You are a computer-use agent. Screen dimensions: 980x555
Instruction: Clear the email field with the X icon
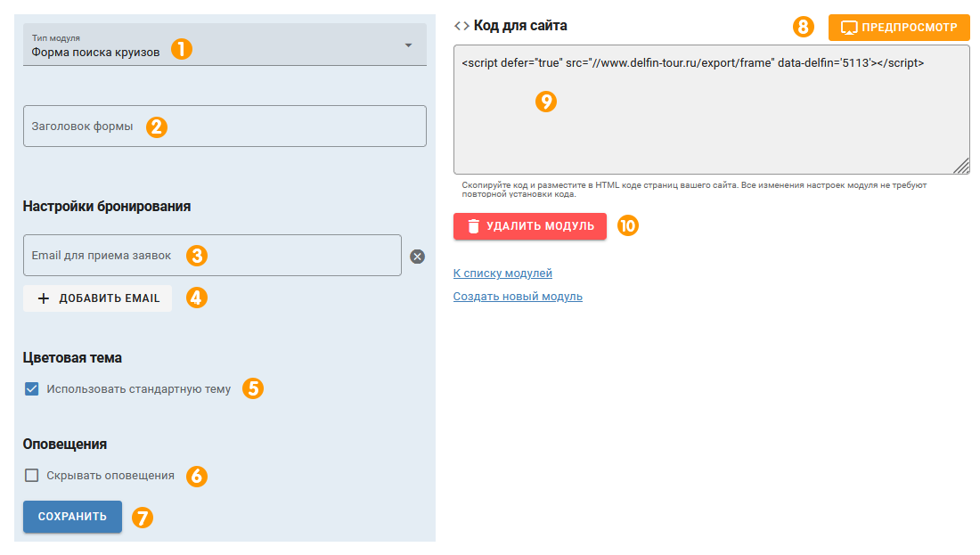pyautogui.click(x=417, y=257)
